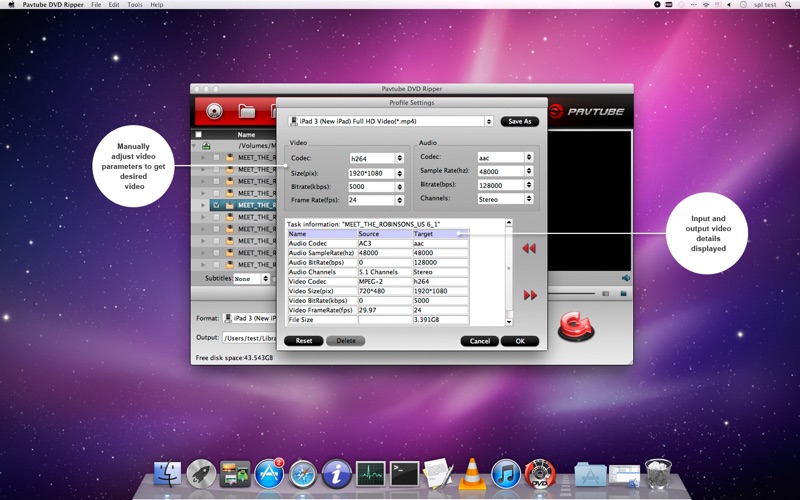Open the Apple menu
800x500 pixels.
(11, 5)
